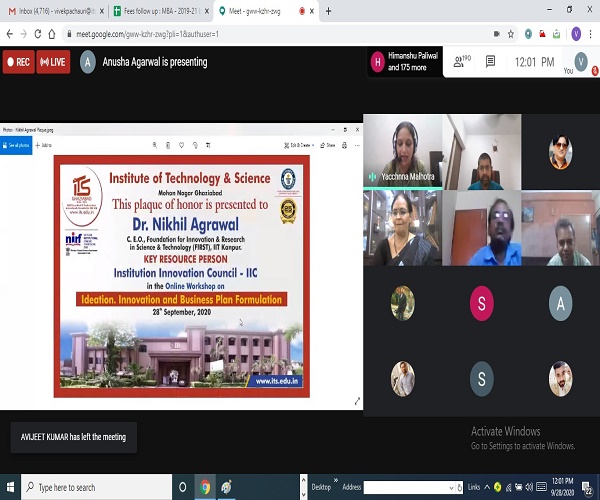Click the rotate icon in Photos toolbar

[195, 145]
